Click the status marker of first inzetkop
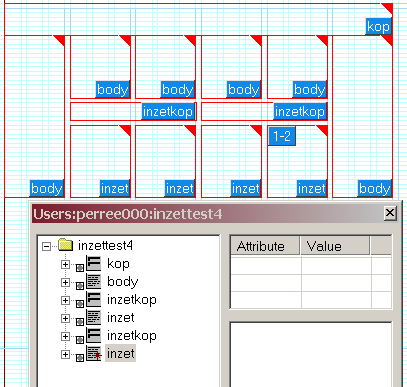 (x=80, y=303)
